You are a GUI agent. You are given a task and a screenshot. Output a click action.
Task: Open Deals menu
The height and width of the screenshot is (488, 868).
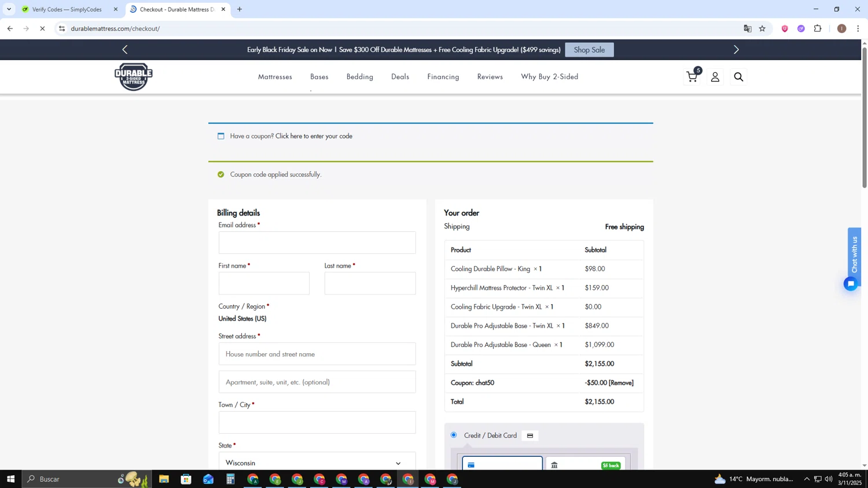400,76
